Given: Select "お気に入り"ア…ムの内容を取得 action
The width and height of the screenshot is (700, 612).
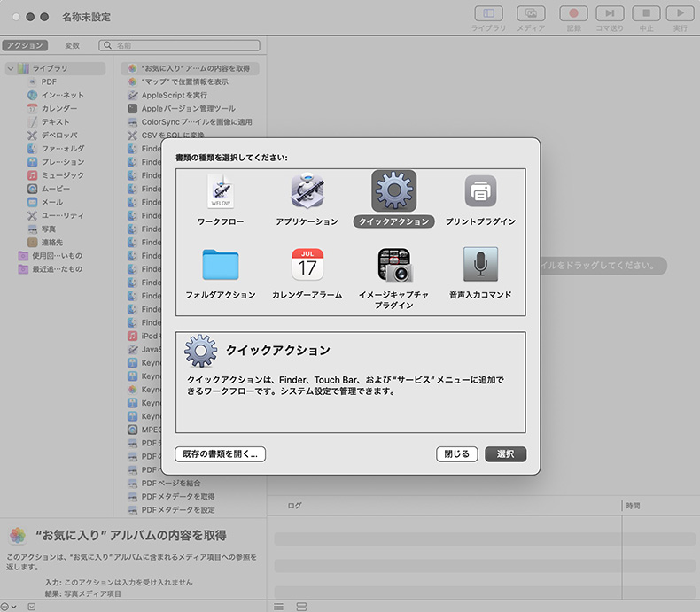Looking at the screenshot, I should [x=190, y=68].
